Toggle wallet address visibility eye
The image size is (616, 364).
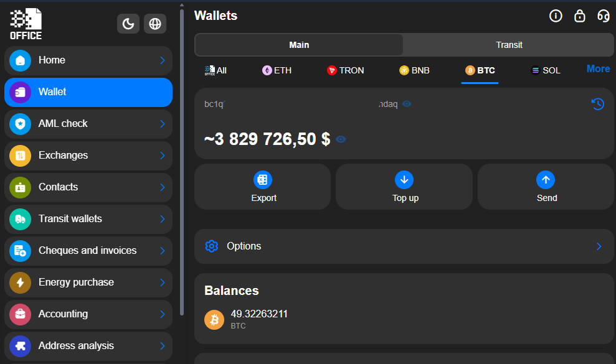[x=407, y=104]
